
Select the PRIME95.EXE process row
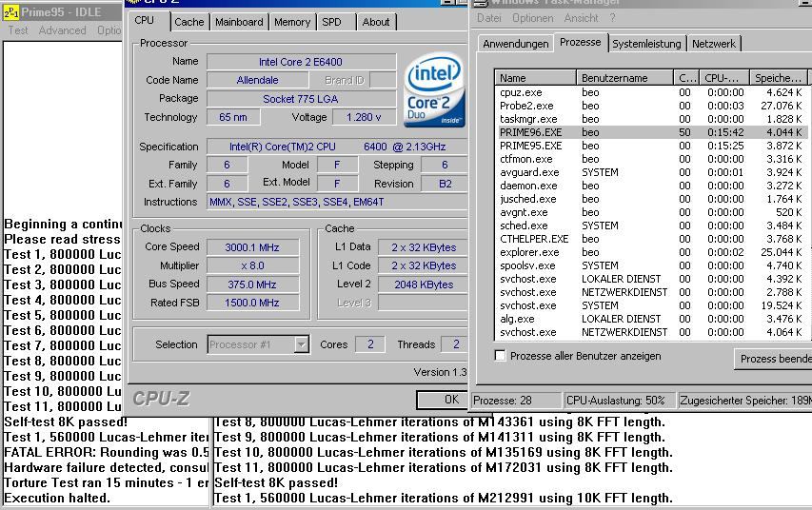tap(651, 146)
